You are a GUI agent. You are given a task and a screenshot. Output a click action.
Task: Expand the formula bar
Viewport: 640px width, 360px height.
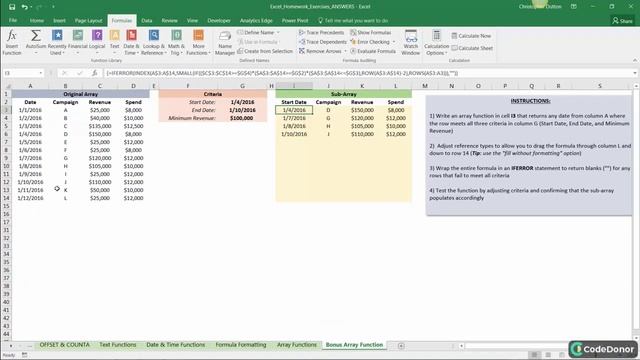[635, 73]
